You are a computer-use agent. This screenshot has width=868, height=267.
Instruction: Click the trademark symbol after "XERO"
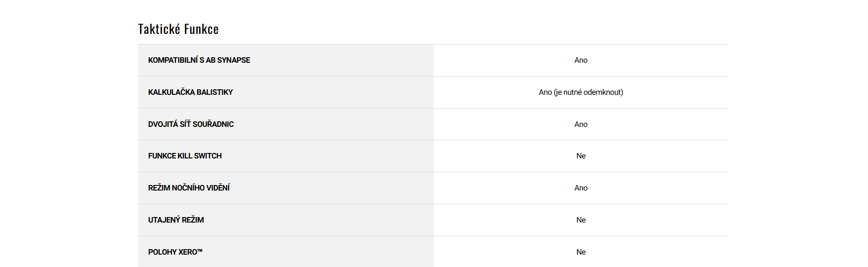click(x=200, y=250)
